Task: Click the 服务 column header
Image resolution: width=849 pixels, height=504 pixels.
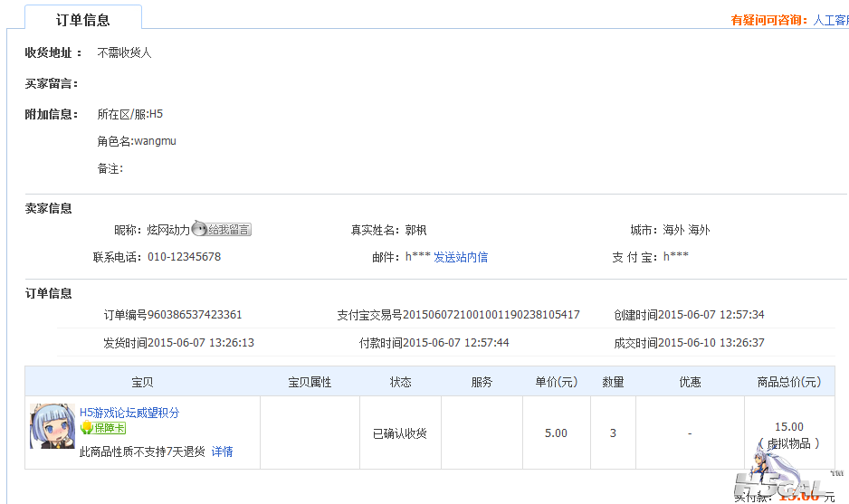Action: 482,382
